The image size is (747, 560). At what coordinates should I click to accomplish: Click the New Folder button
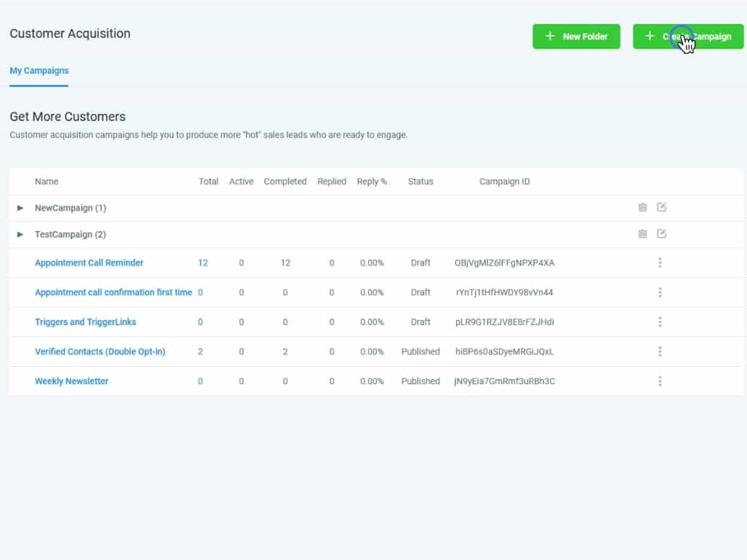tap(576, 36)
